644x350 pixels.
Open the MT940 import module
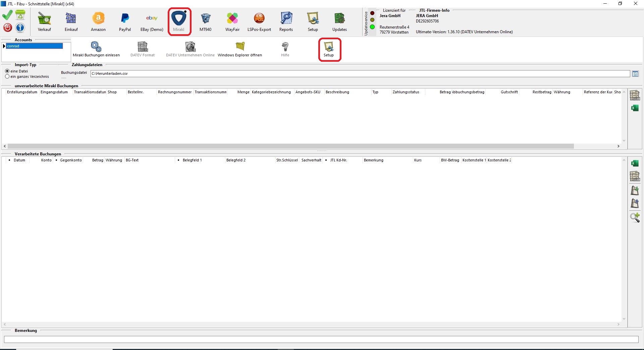205,21
